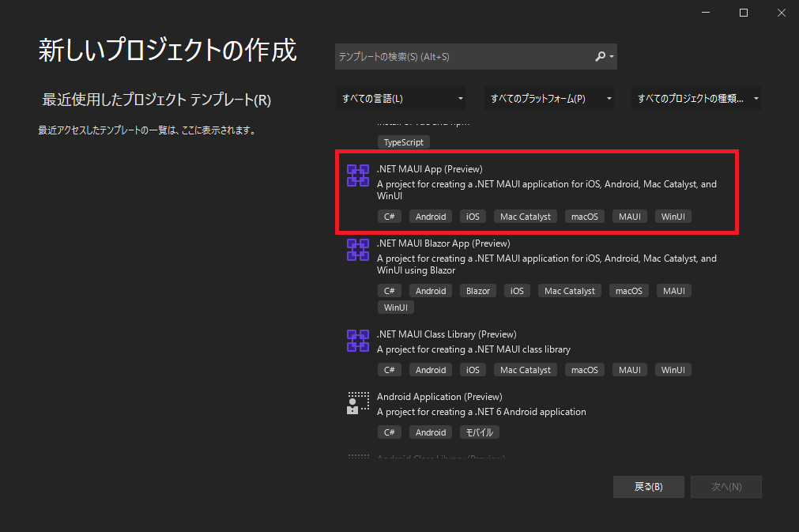Viewport: 799px width, 532px height.
Task: Click the macOS tag under .NET MAUI App
Action: pos(585,217)
